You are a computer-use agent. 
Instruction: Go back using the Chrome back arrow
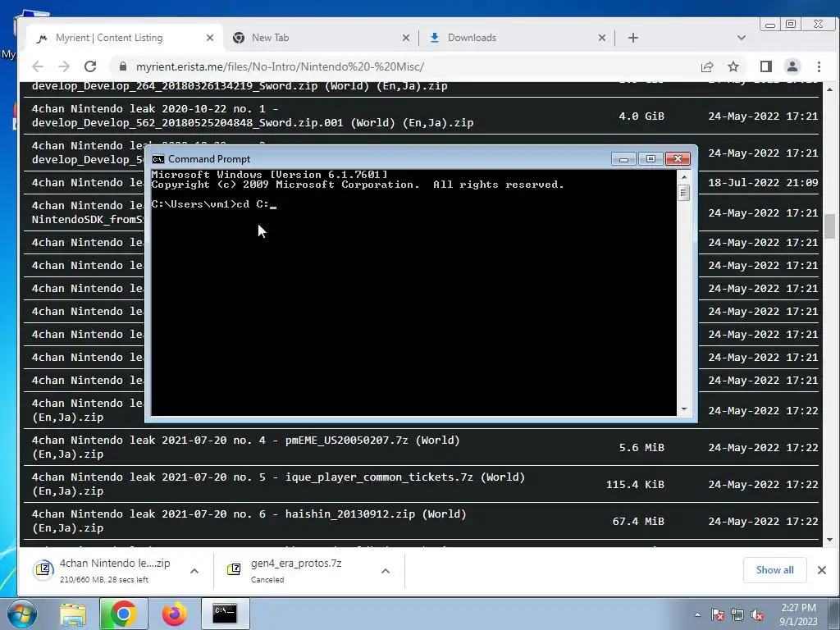(38, 66)
